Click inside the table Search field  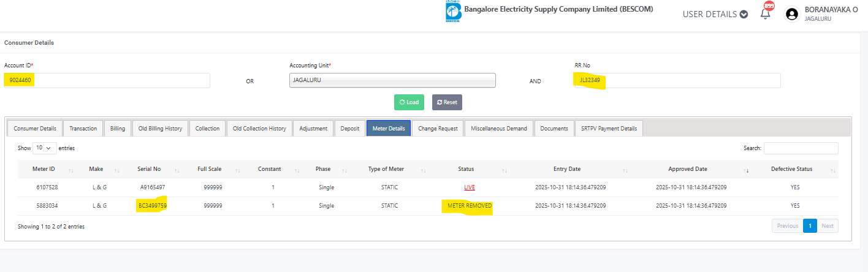[x=801, y=148]
